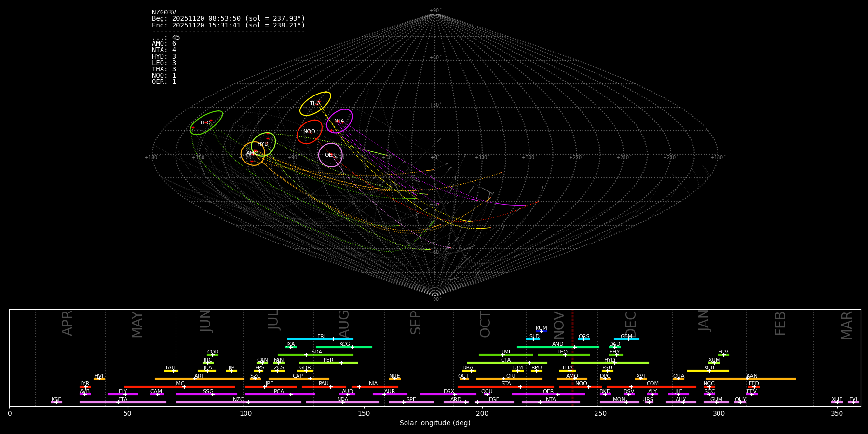Click the +90° label at map top
This screenshot has height=434, width=868.
coord(435,11)
